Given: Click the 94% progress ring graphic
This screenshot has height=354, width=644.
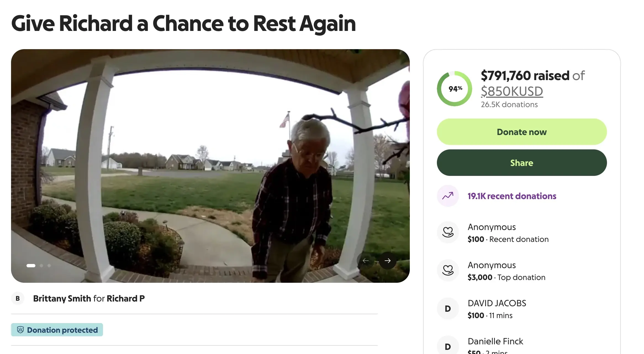Looking at the screenshot, I should click(x=454, y=88).
